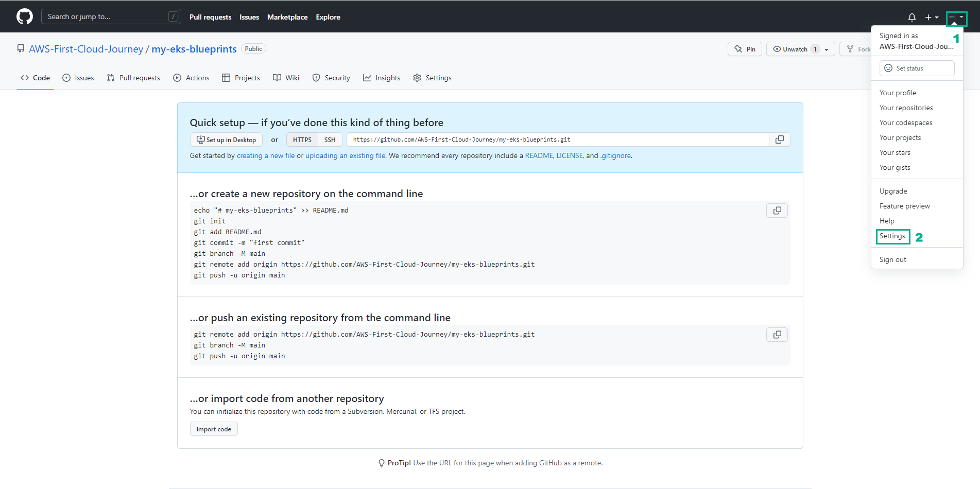
Task: Open the Actions tab
Action: [x=191, y=78]
